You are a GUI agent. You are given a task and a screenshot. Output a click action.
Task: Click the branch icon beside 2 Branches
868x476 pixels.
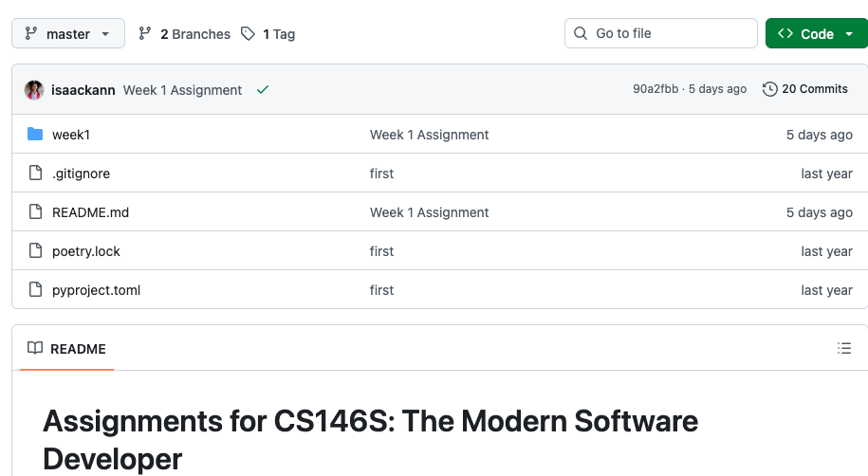[x=145, y=34]
